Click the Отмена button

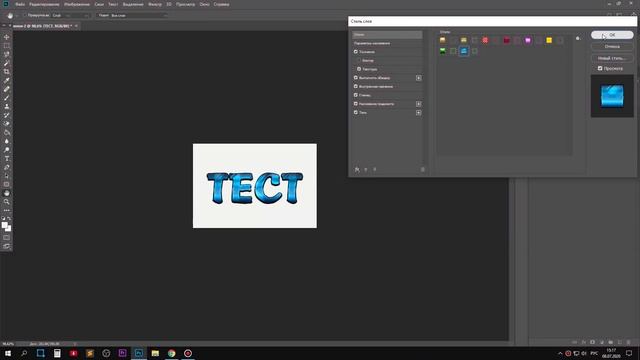(x=612, y=47)
